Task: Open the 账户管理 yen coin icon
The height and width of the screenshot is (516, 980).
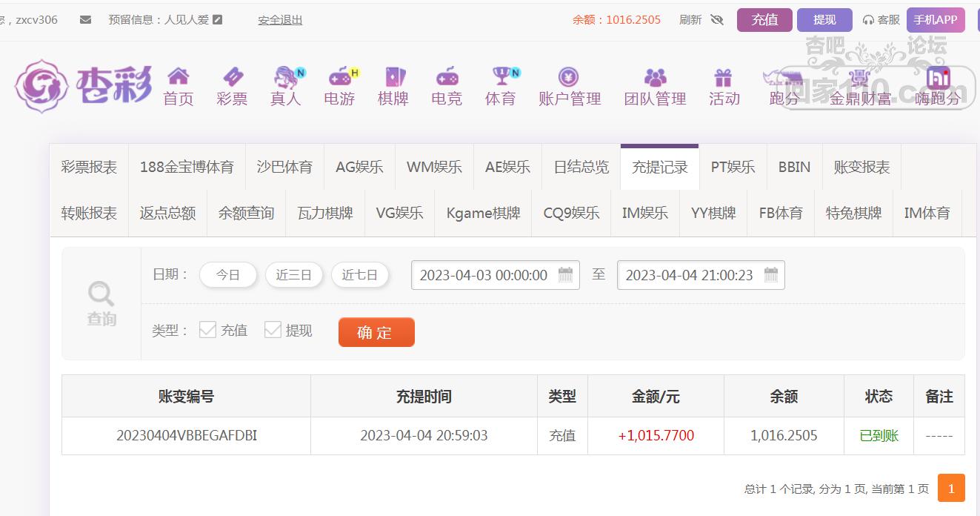Action: pyautogui.click(x=569, y=76)
